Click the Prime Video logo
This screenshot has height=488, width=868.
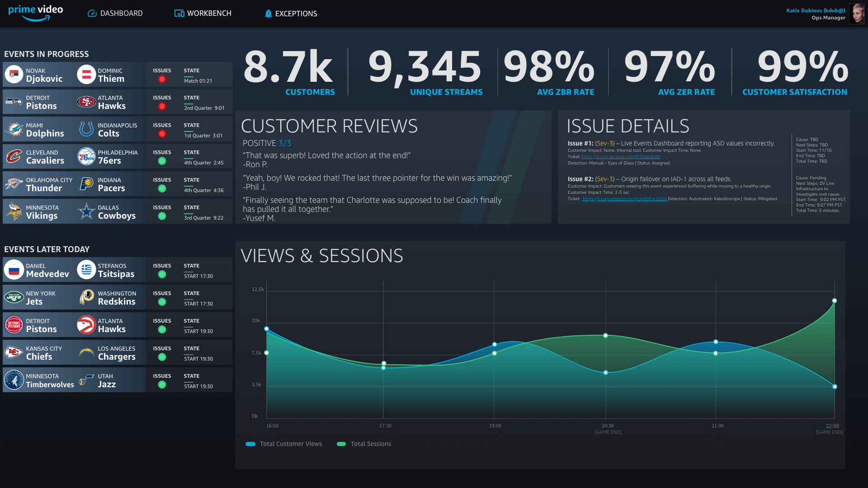[x=35, y=13]
